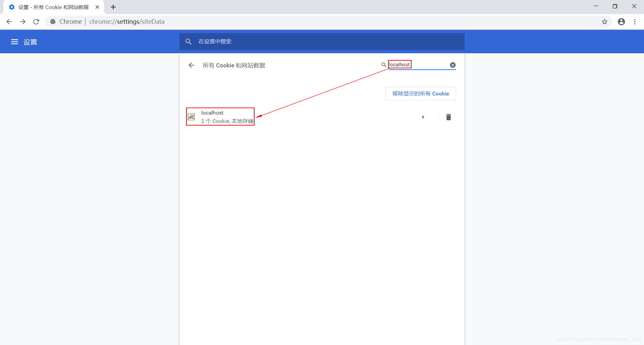Open the Chrome profile avatar menu
The width and height of the screenshot is (644, 345).
(x=621, y=22)
